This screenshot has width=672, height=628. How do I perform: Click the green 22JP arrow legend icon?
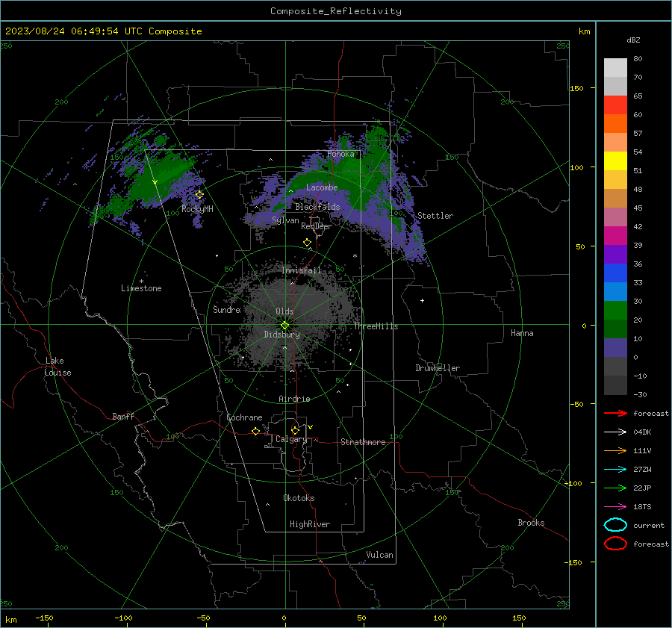pyautogui.click(x=615, y=488)
